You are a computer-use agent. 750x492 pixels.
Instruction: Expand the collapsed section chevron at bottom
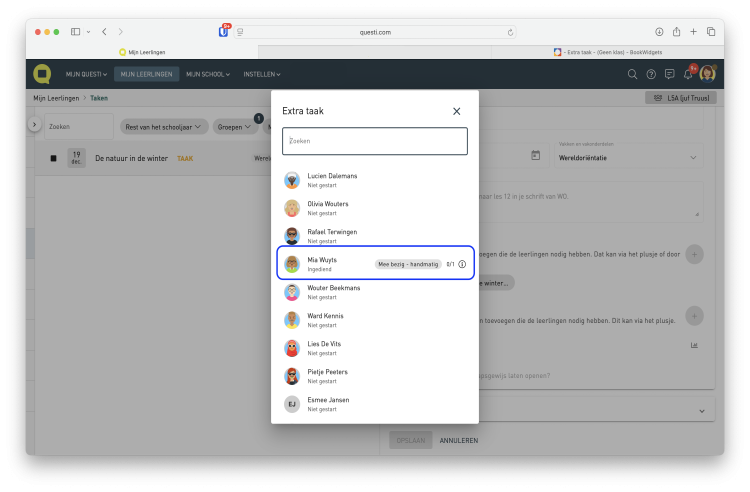tap(702, 411)
